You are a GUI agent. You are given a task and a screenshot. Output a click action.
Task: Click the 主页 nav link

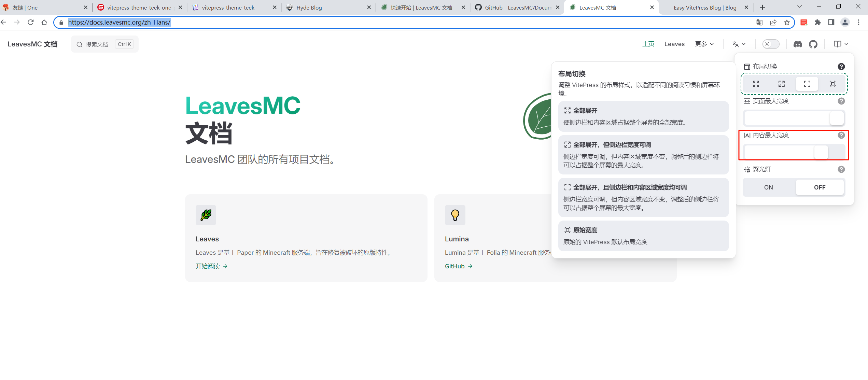click(648, 44)
